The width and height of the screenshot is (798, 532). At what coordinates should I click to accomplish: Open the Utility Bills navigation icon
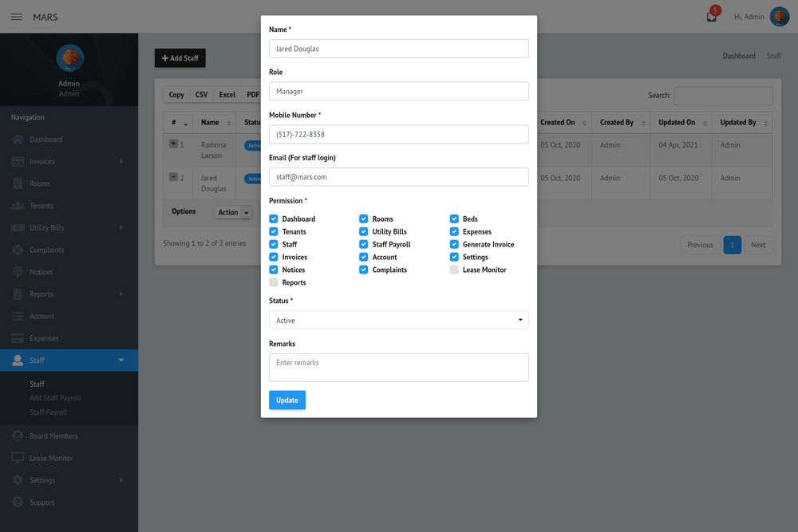click(16, 227)
